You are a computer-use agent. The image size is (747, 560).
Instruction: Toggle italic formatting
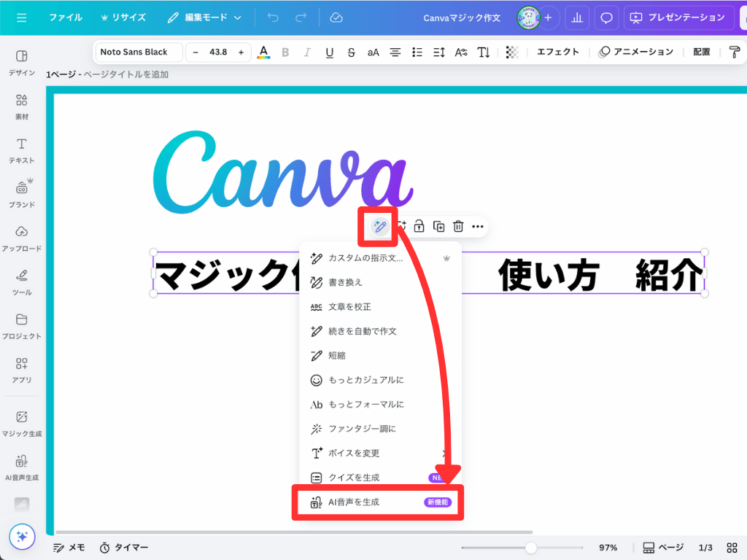[x=307, y=52]
